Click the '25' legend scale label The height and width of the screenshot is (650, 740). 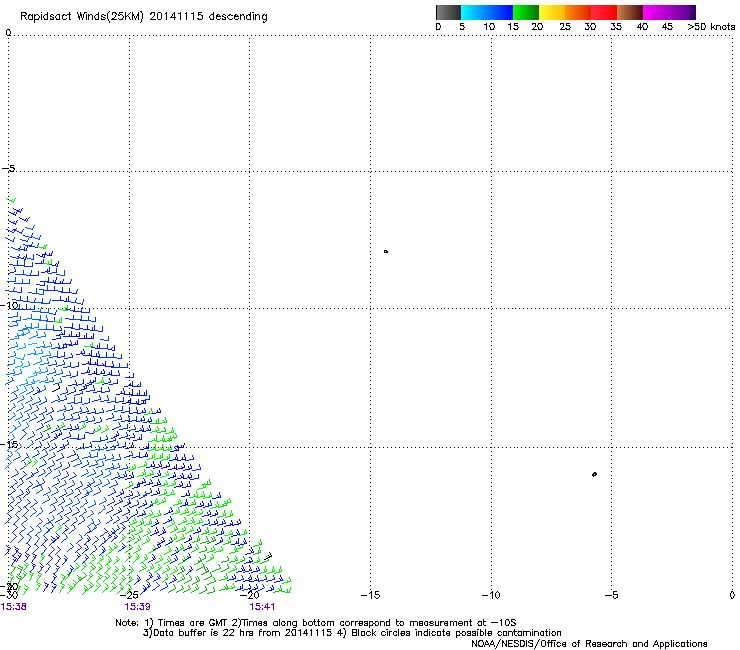(x=565, y=27)
